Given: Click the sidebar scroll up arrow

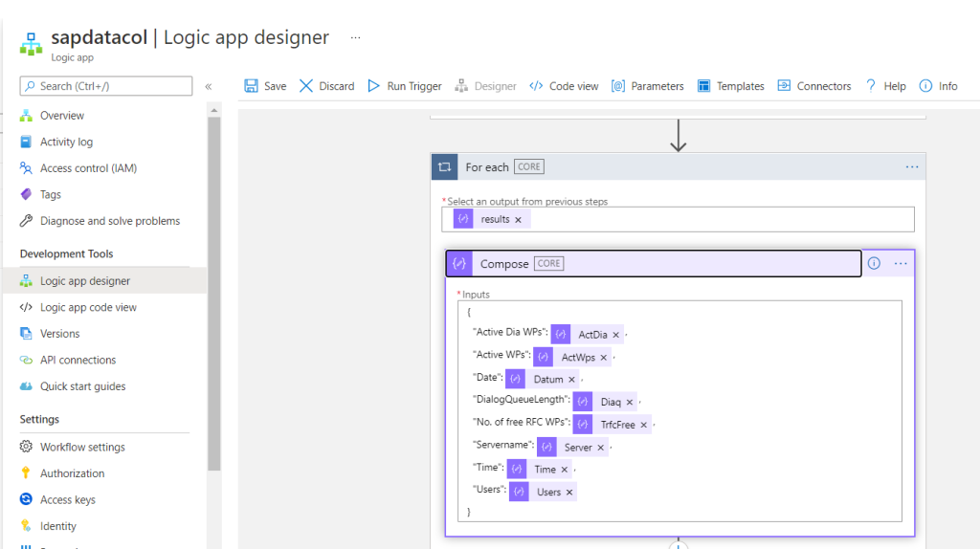Looking at the screenshot, I should coord(213,111).
